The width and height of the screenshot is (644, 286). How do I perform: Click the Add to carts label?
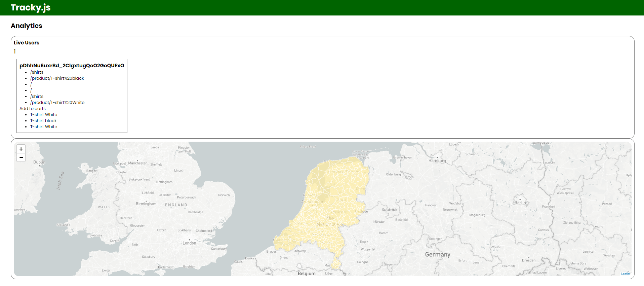(x=33, y=109)
